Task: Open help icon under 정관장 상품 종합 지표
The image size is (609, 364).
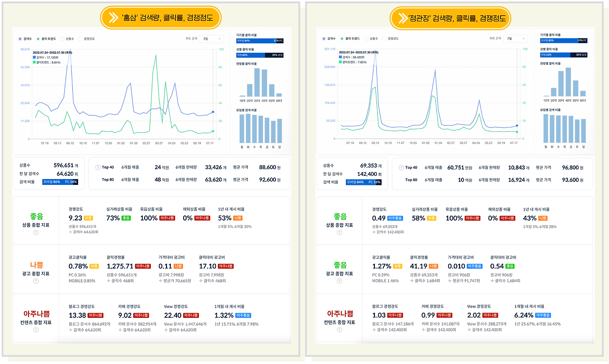Action: (340, 232)
